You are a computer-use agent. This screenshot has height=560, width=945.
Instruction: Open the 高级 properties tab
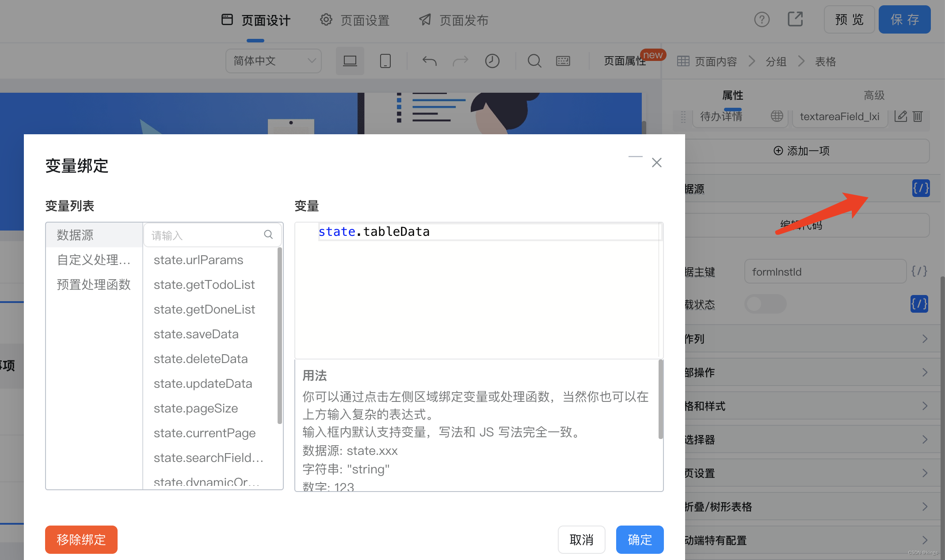click(x=874, y=95)
